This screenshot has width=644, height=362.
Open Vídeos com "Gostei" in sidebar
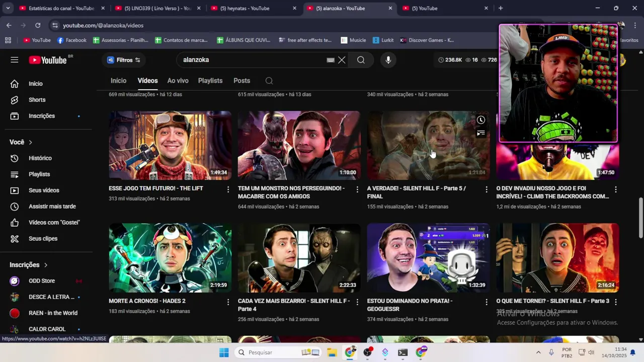pyautogui.click(x=54, y=223)
